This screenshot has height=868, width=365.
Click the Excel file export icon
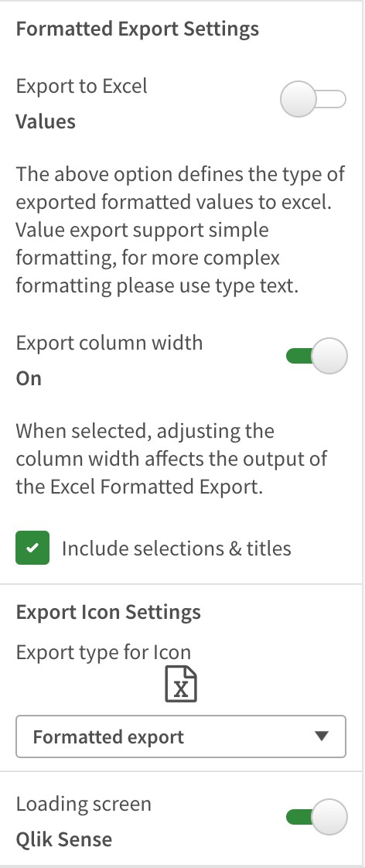[x=181, y=684]
